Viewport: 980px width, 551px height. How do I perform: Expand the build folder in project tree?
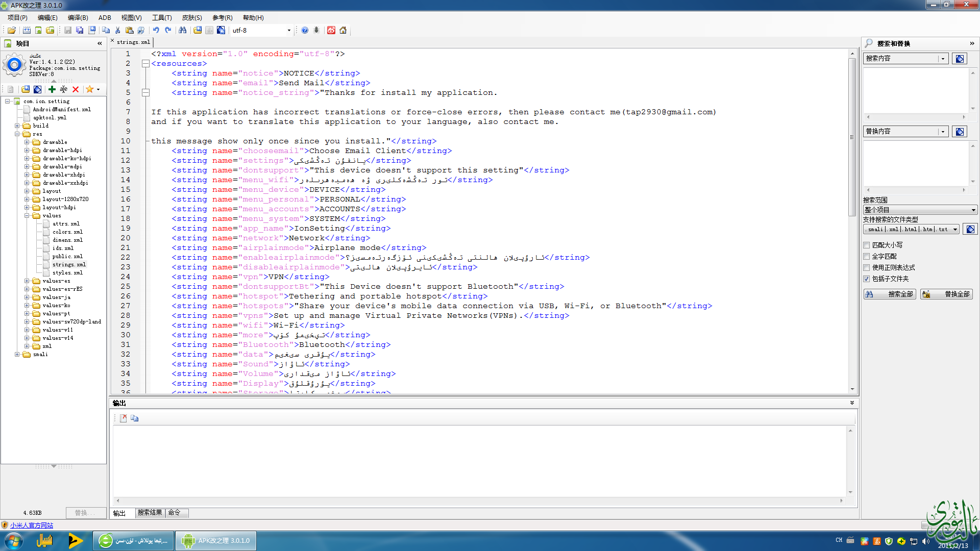17,126
